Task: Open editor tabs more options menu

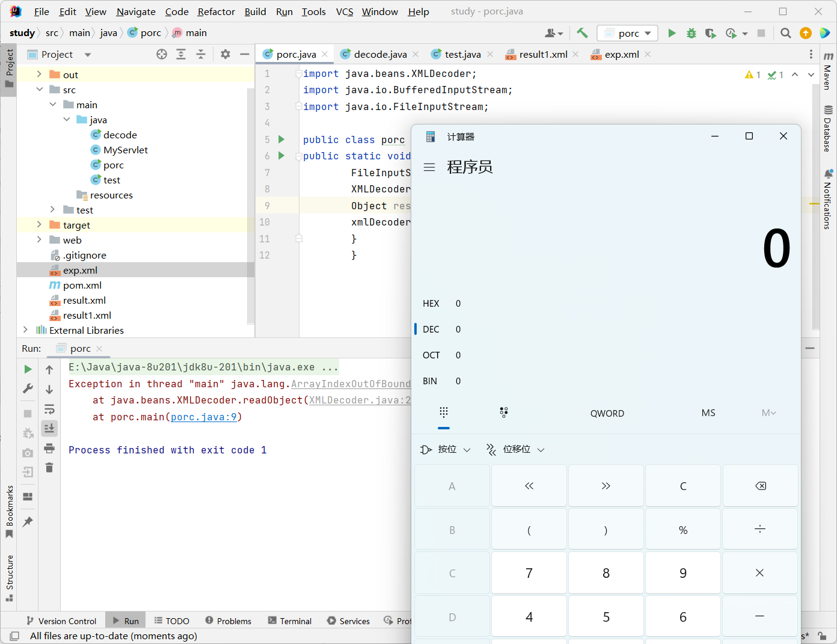Action: (x=811, y=54)
